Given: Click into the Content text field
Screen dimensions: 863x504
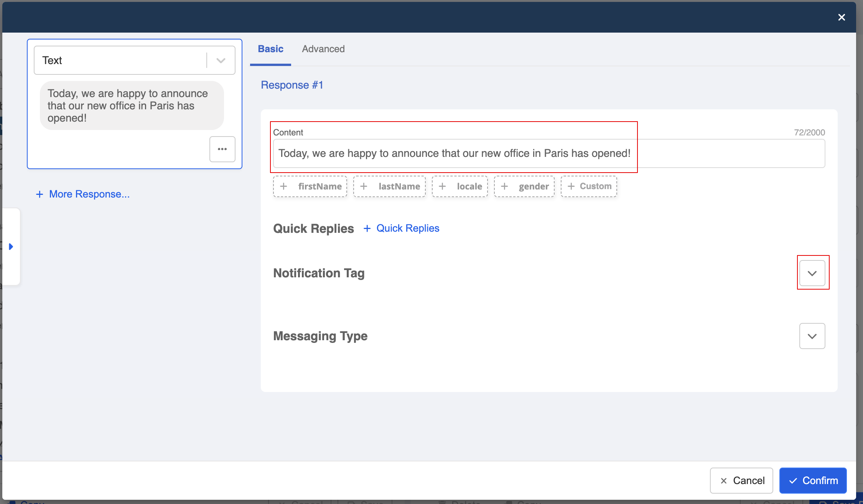Looking at the screenshot, I should [x=548, y=153].
